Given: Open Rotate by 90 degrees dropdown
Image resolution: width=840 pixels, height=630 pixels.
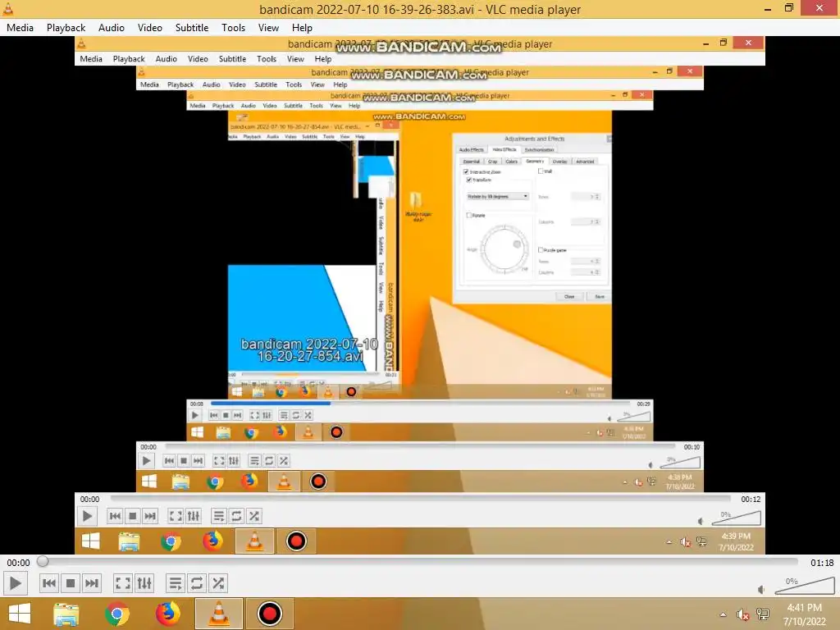Looking at the screenshot, I should pos(498,197).
